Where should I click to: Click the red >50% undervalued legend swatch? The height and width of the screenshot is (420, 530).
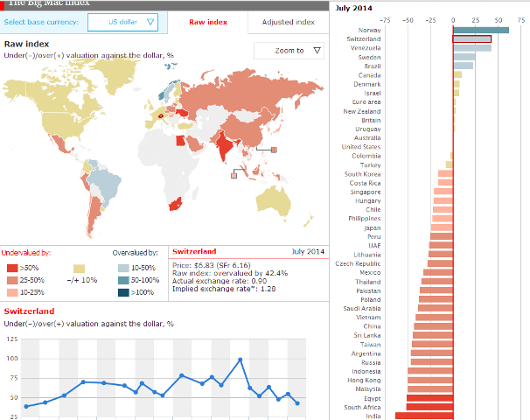[11, 267]
